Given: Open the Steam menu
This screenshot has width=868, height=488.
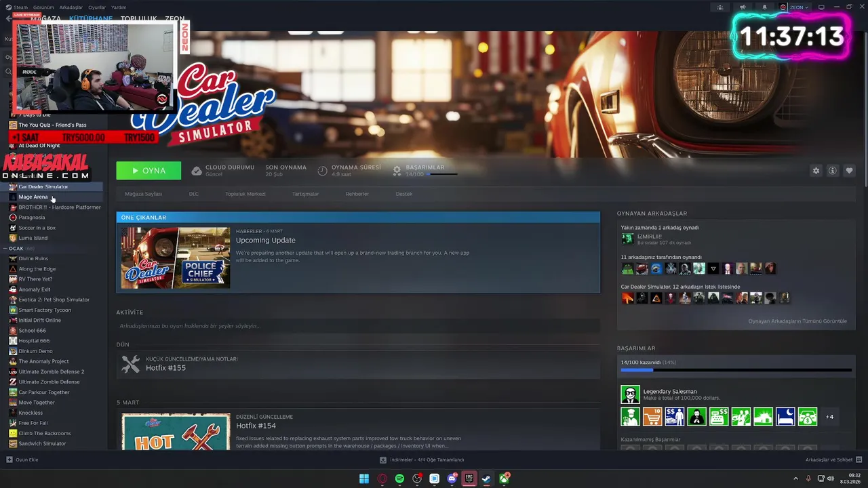Looking at the screenshot, I should pos(20,7).
